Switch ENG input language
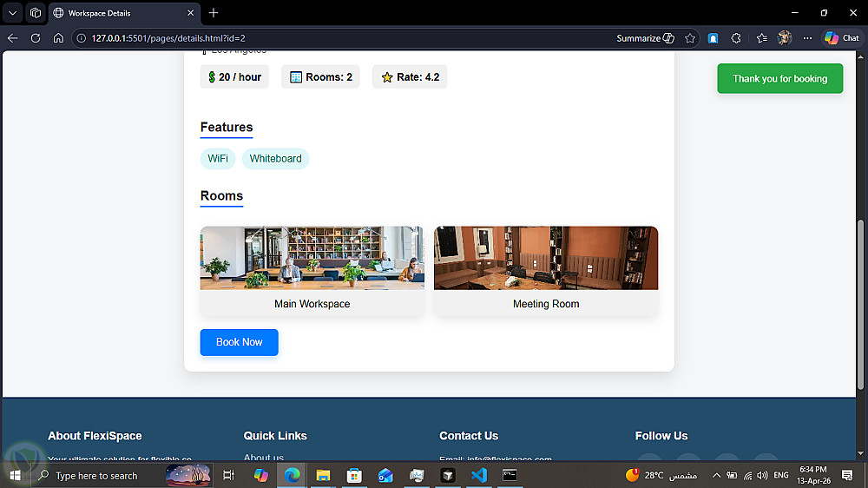 781,475
